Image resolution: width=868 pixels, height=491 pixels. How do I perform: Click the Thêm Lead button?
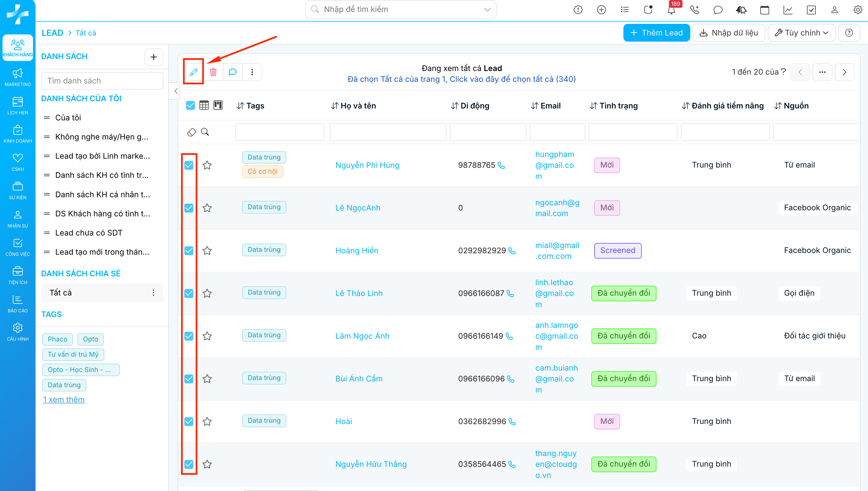[656, 33]
